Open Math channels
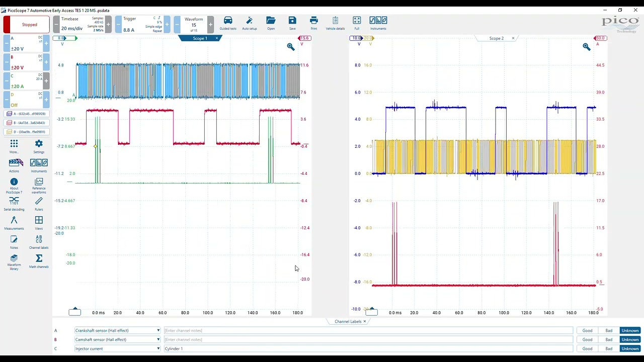Screen dimensions: 644x362 (39, 261)
